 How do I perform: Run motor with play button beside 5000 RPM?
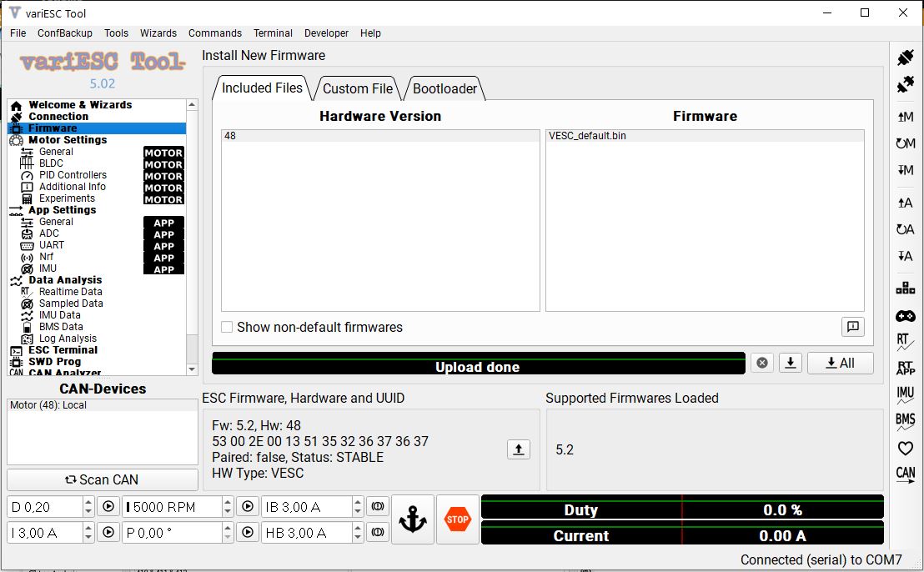[x=248, y=507]
